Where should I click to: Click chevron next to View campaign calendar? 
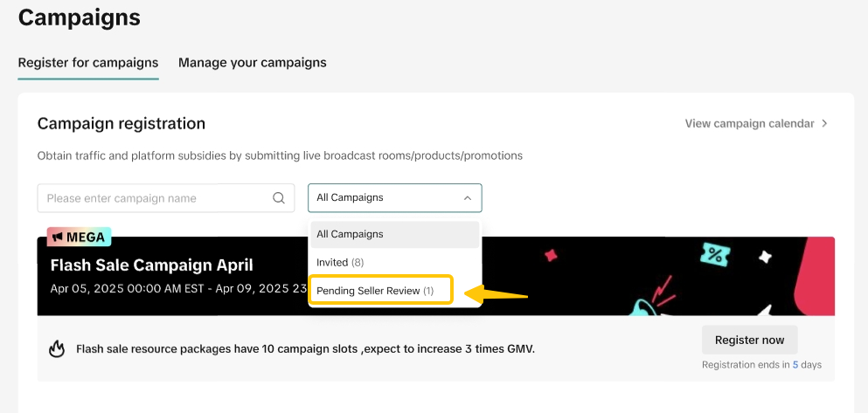[823, 124]
